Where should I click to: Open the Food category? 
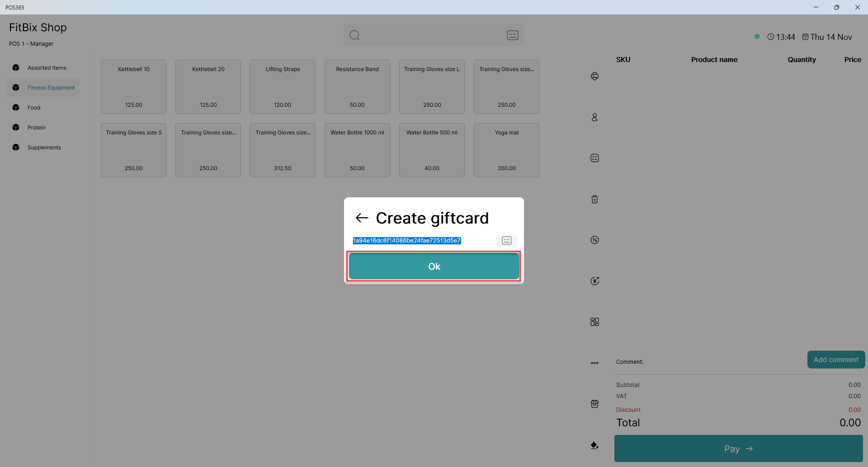[43, 108]
